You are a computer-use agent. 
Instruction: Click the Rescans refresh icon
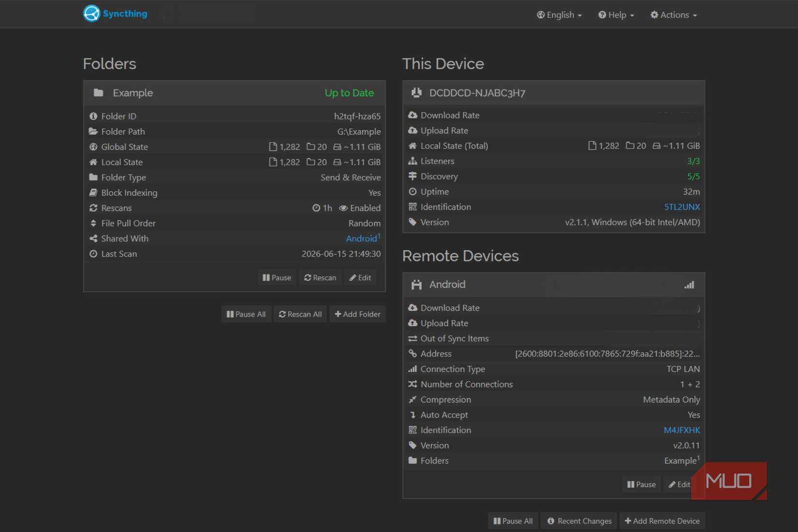93,208
